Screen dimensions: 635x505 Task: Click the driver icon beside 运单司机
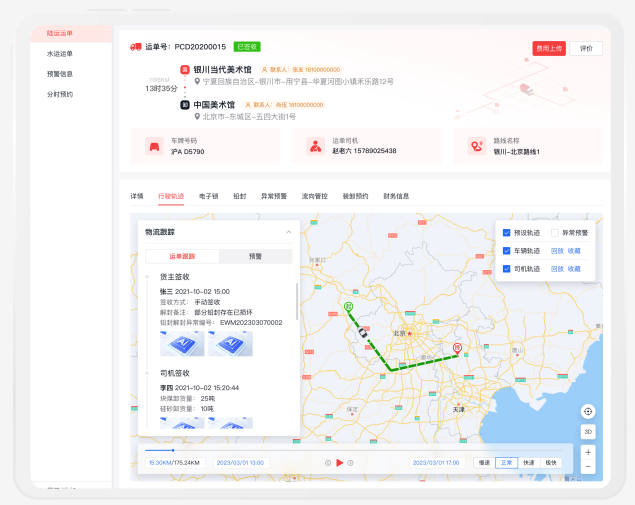tap(316, 146)
